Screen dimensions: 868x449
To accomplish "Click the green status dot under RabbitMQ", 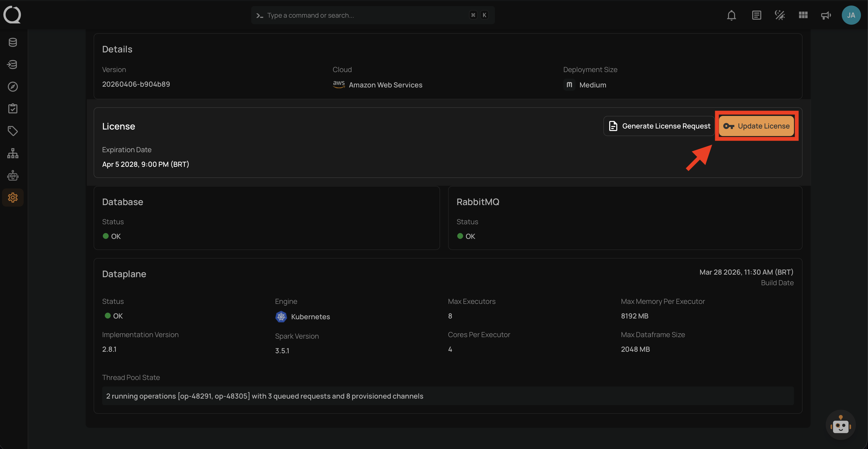I will tap(460, 236).
